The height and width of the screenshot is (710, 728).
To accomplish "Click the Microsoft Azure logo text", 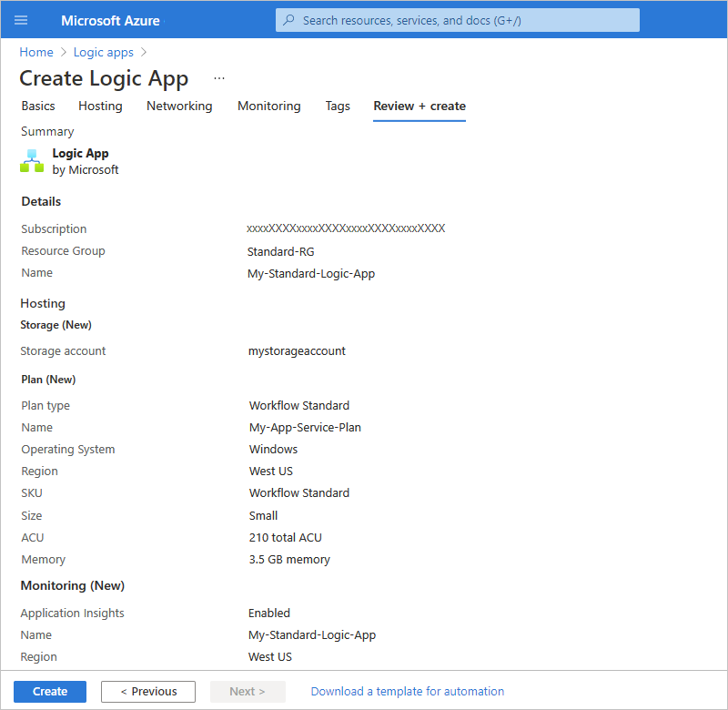I will [x=110, y=20].
